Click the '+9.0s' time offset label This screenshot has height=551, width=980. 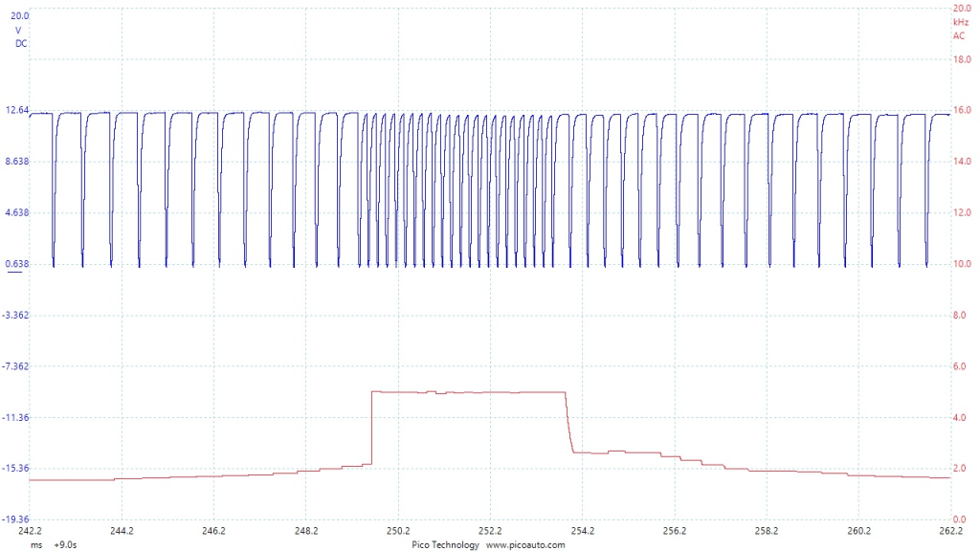65,544
